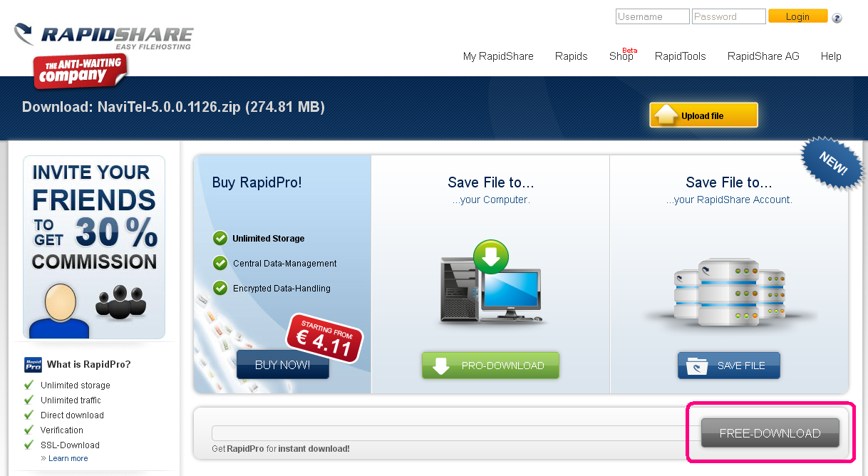Open the Help page
The height and width of the screenshot is (476, 868).
[831, 56]
